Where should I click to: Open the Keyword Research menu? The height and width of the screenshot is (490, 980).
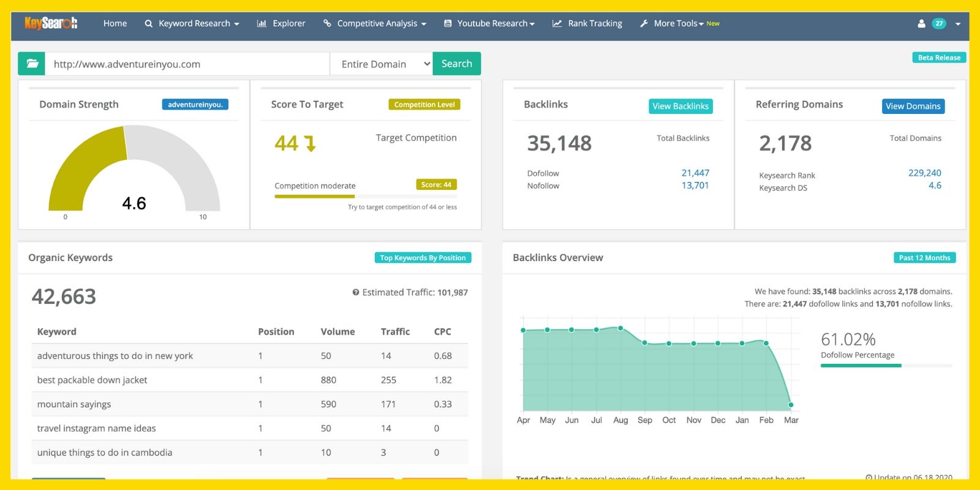coord(192,23)
